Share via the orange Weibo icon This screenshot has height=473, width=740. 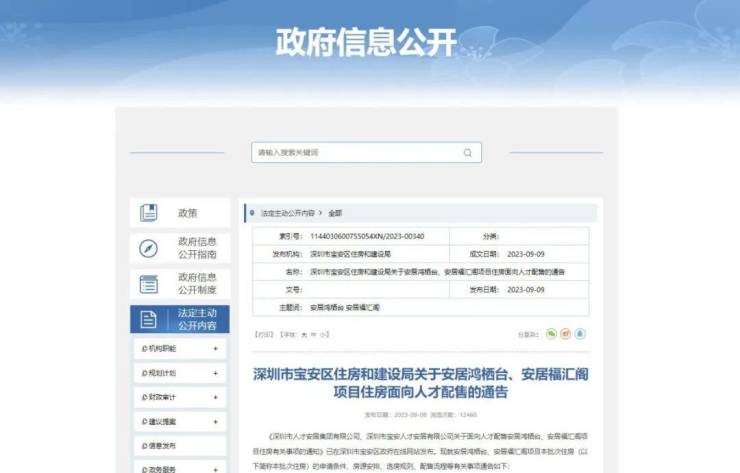565,334
